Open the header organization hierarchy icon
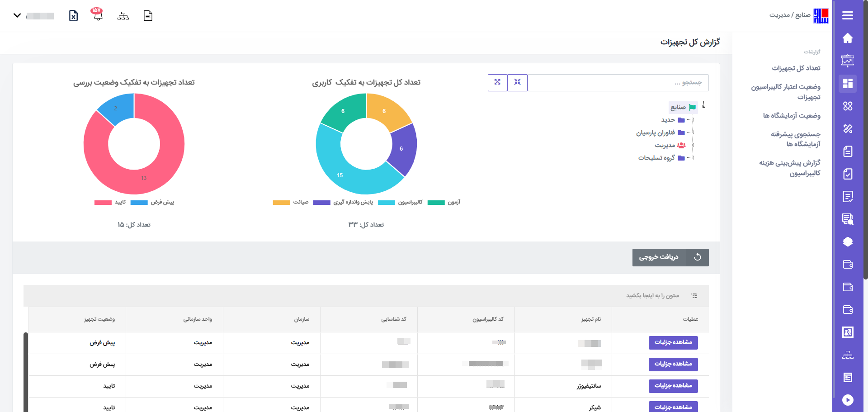 tap(123, 16)
